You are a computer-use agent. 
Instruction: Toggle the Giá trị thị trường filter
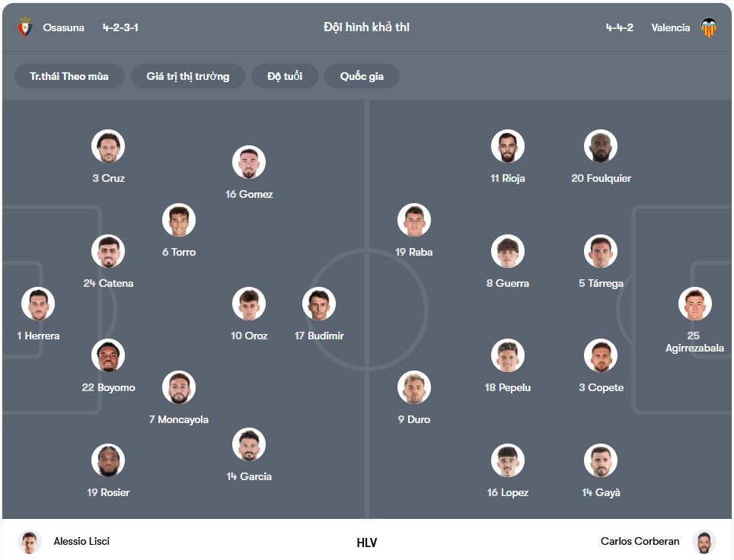(x=188, y=76)
